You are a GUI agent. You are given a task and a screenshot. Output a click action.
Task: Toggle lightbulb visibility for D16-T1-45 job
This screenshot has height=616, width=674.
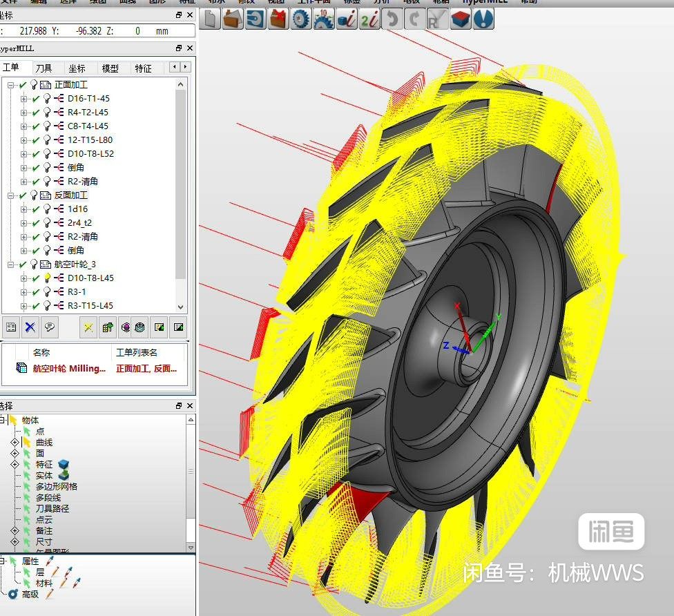[x=47, y=99]
